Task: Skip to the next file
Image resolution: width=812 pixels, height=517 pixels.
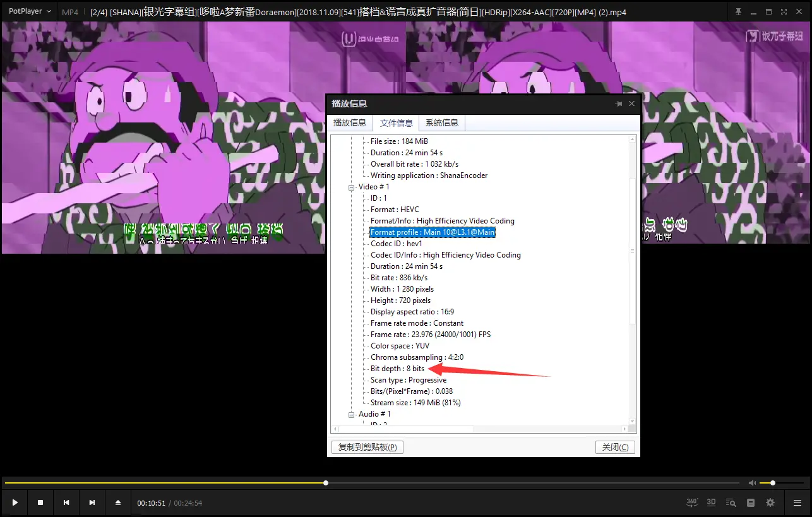Action: 92,502
